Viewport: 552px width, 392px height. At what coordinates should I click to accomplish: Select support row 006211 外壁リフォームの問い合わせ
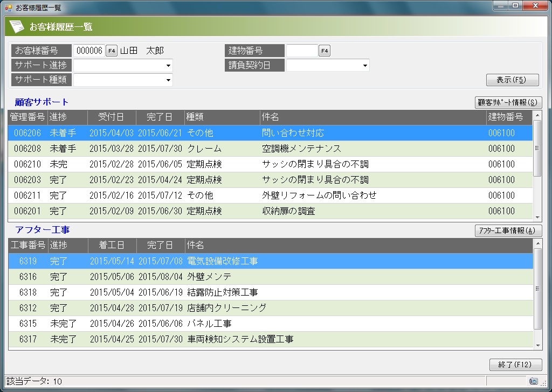click(270, 195)
